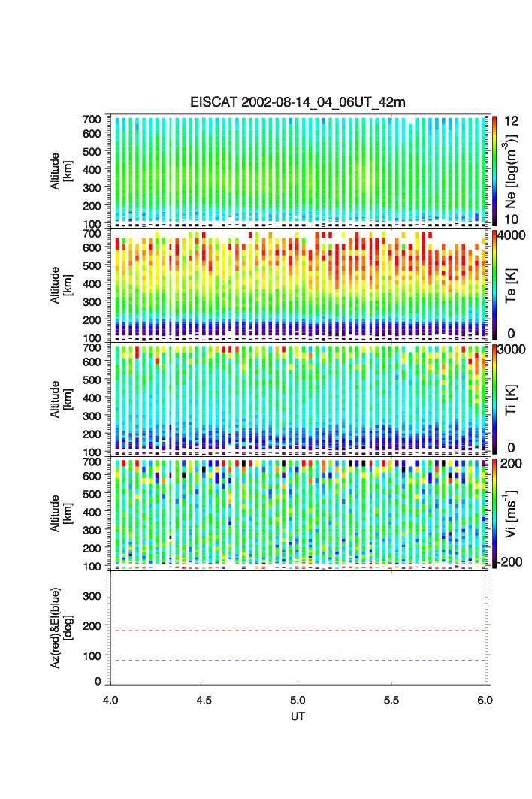Click the 4000 value on Te color bar
Image resolution: width=532 pixels, height=799 pixels.
click(x=510, y=235)
